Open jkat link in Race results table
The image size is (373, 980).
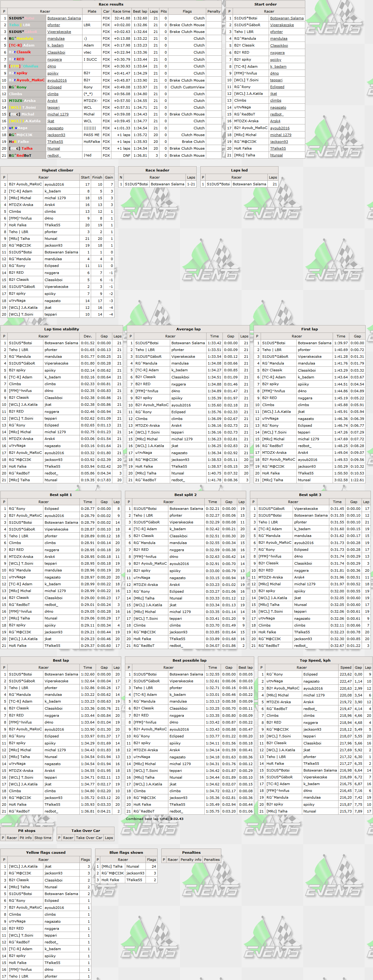point(50,121)
